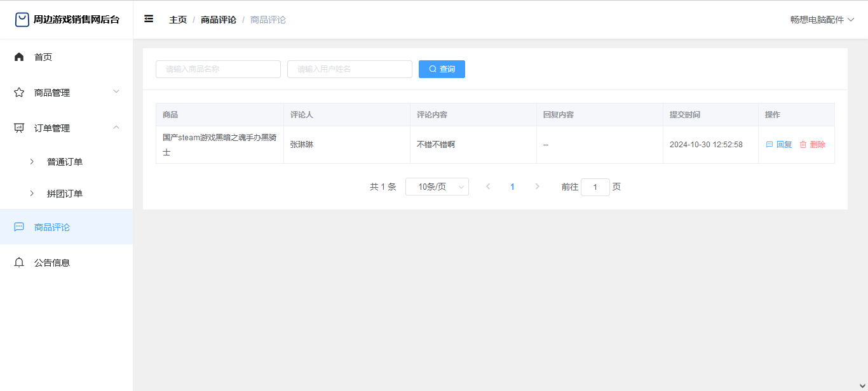
Task: Click the 主页 breadcrumb link
Action: click(x=178, y=20)
